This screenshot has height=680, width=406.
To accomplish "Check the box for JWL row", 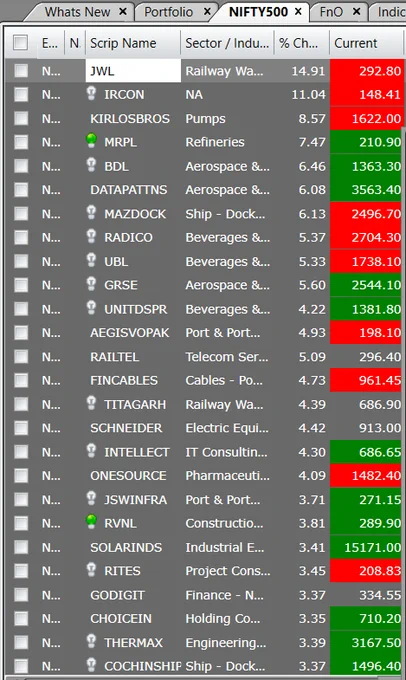I will (21, 71).
